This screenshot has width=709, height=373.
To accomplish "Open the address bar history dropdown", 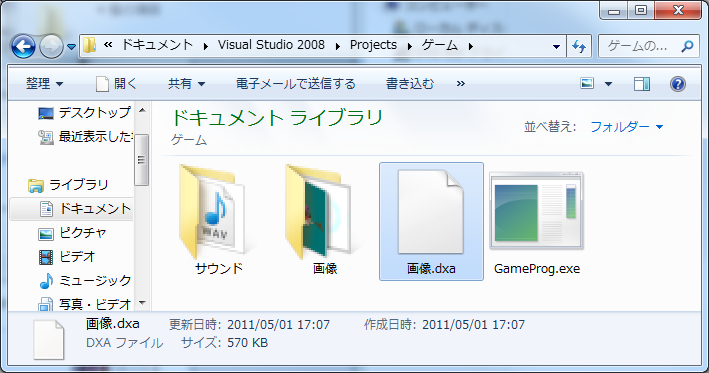I will [557, 47].
